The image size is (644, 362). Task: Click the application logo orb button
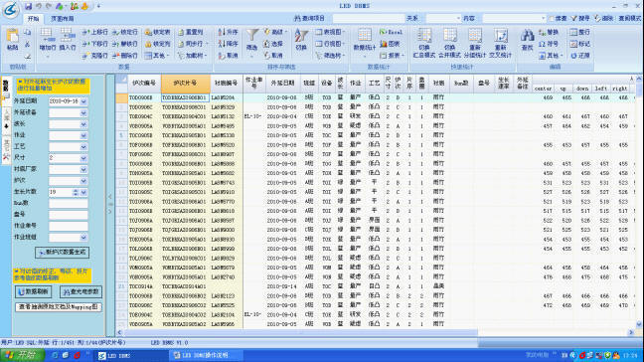pyautogui.click(x=11, y=9)
